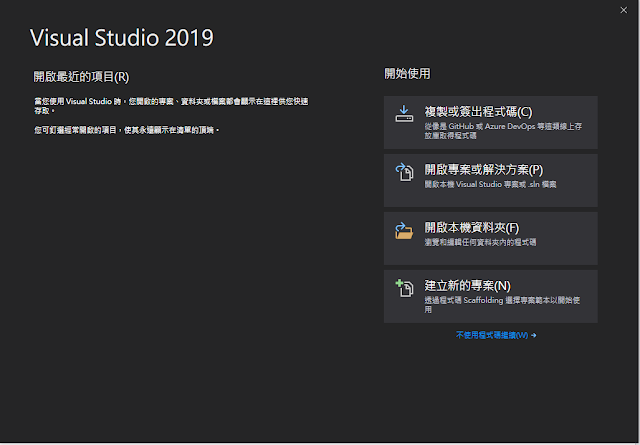Select 複製或簽出程式碼(C) card title
Screen dimensions: 640x445
coord(478,111)
